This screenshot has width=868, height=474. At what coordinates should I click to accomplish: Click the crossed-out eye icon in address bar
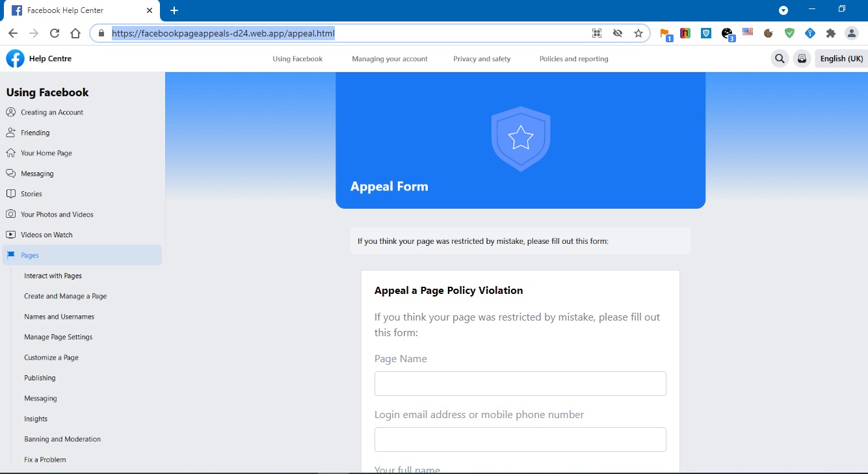click(618, 33)
